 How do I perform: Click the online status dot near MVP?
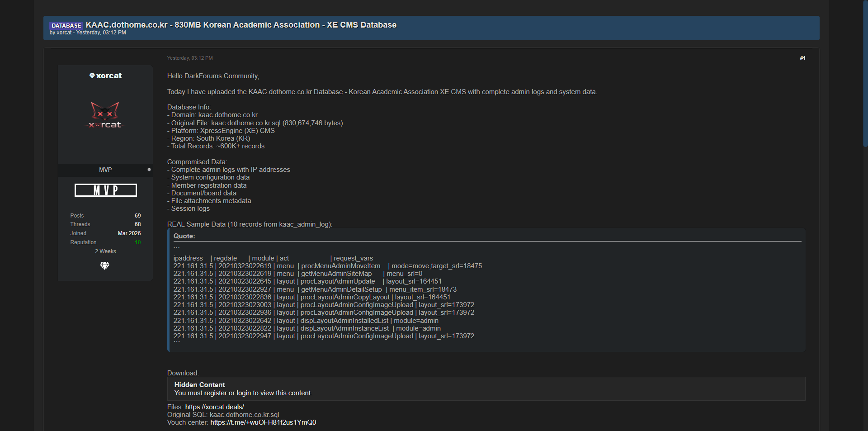click(149, 170)
